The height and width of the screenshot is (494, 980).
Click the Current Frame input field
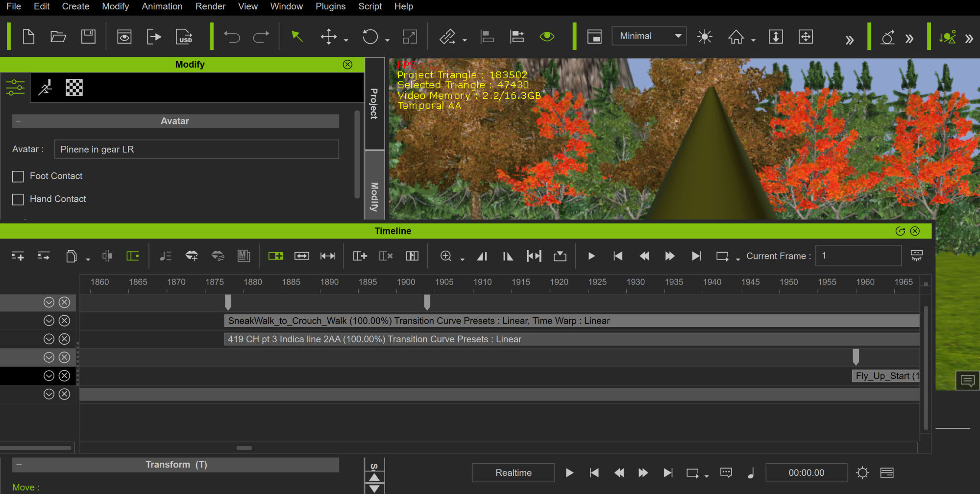[858, 256]
